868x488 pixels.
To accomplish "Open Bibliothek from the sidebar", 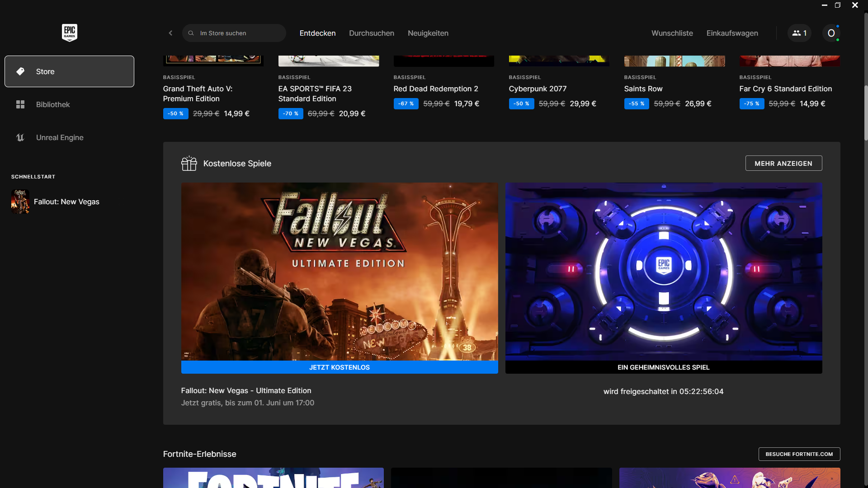I will click(53, 104).
